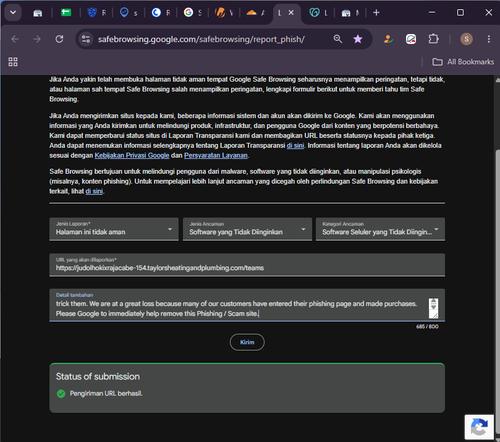Click the safebrowsing.google.com address bar URL
500x442 pixels.
tap(201, 39)
